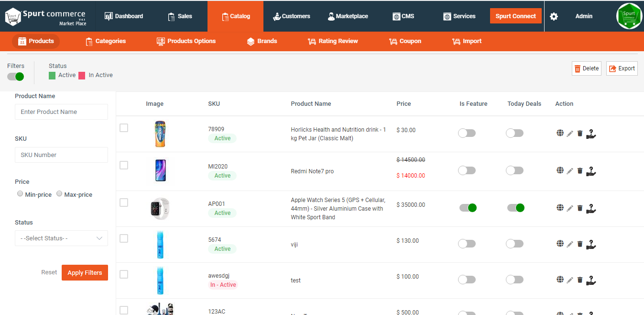
Task: Enable Today Deals toggle for Redmi Note7 pro
Action: click(514, 170)
